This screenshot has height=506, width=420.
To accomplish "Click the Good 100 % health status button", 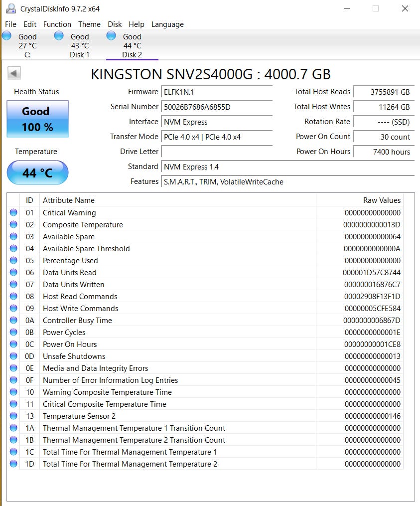I will [x=37, y=119].
